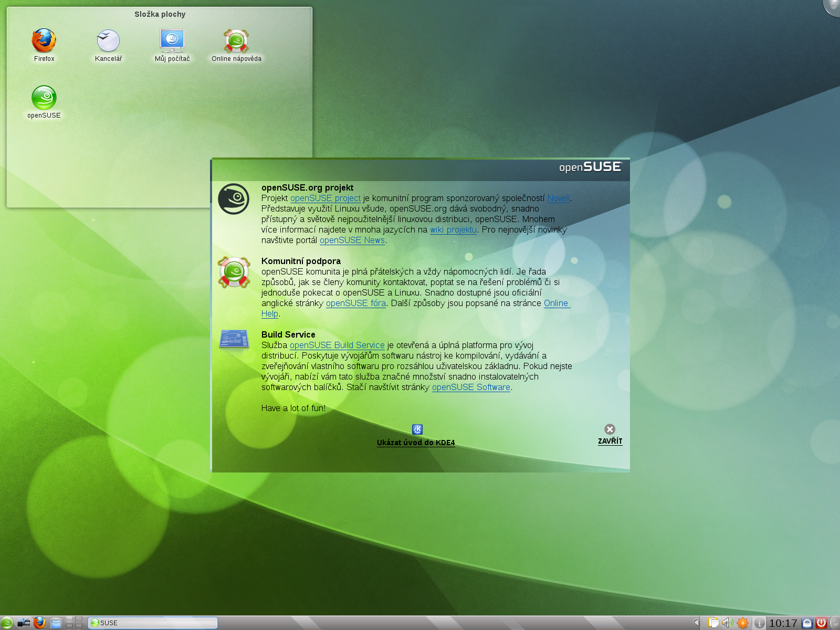Viewport: 840px width, 630px height.
Task: Open the openSUSE kickoff menu in the panel
Action: (7, 623)
